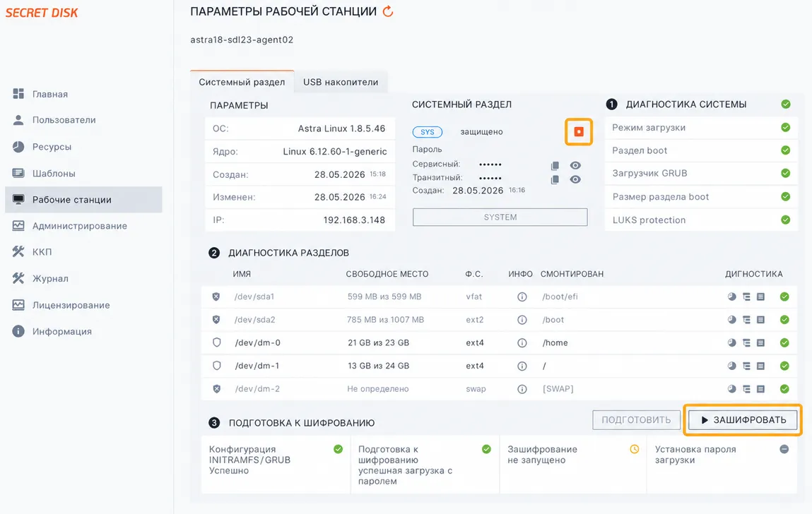
Task: Switch to the Системный раздел tab
Action: 242,82
